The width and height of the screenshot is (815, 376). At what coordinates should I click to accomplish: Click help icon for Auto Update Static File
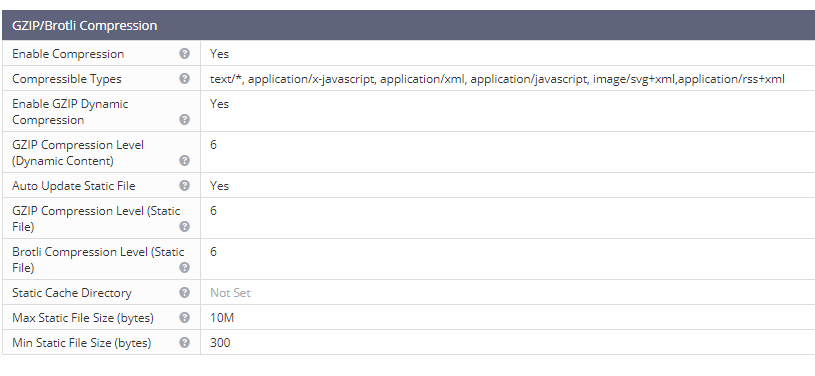pyautogui.click(x=185, y=186)
